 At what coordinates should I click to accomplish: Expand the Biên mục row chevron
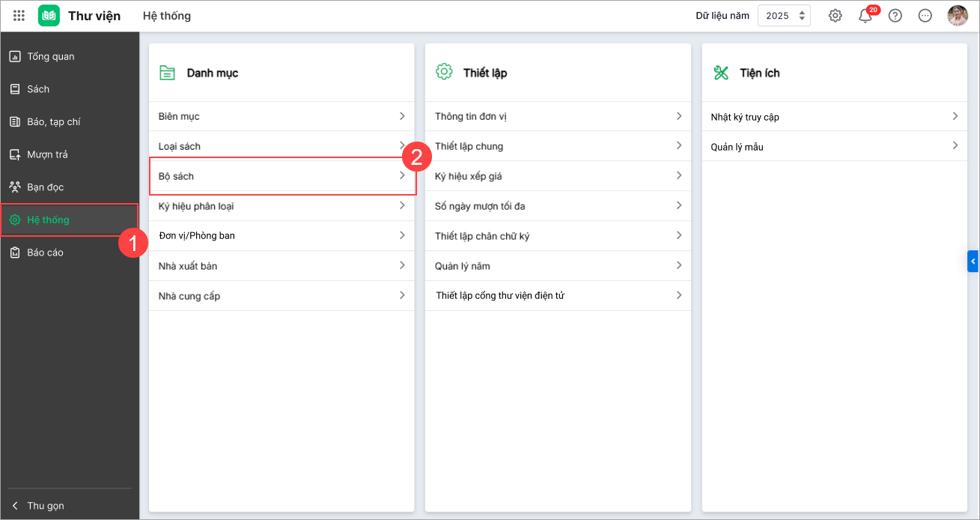(x=402, y=116)
